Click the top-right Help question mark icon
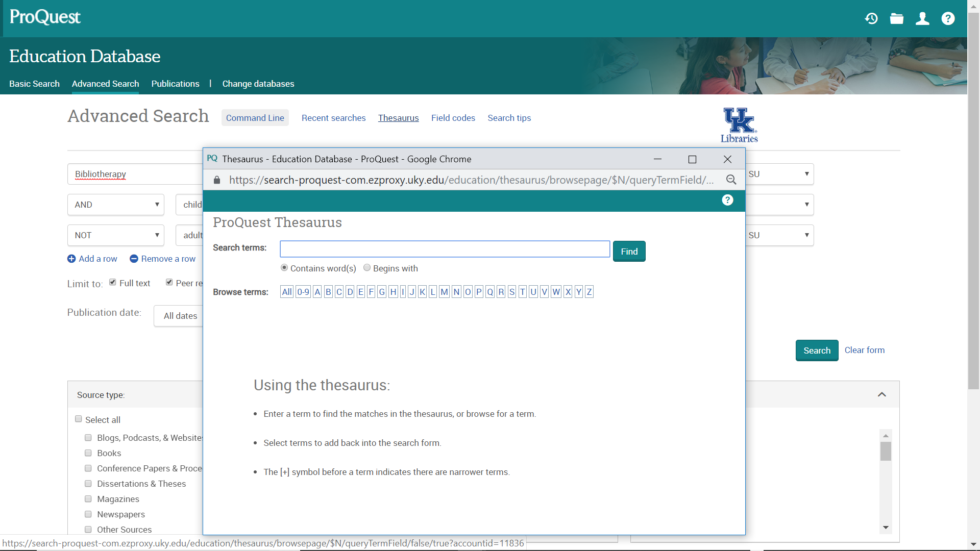Screen dimensions: 980x551 click(x=948, y=18)
